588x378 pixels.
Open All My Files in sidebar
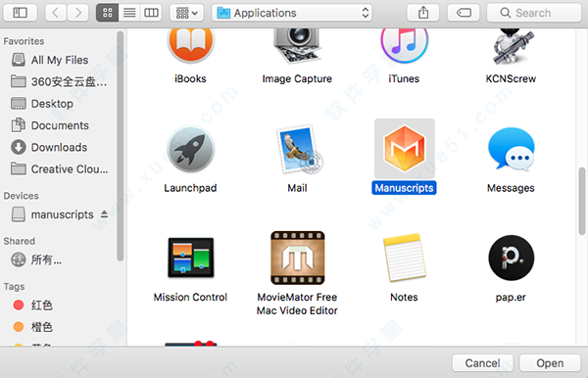tap(60, 60)
